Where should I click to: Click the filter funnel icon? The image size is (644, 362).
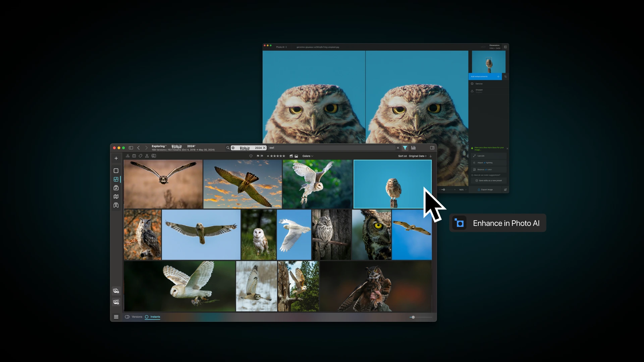coord(405,148)
